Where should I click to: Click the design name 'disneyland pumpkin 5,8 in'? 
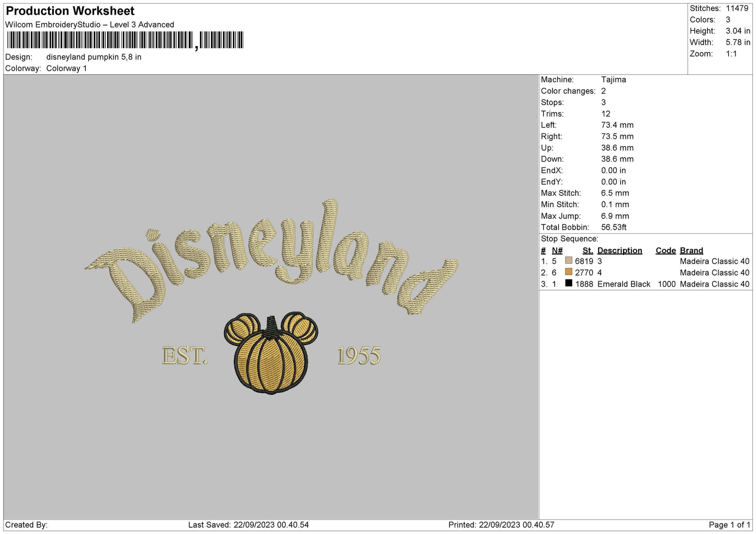click(x=94, y=57)
